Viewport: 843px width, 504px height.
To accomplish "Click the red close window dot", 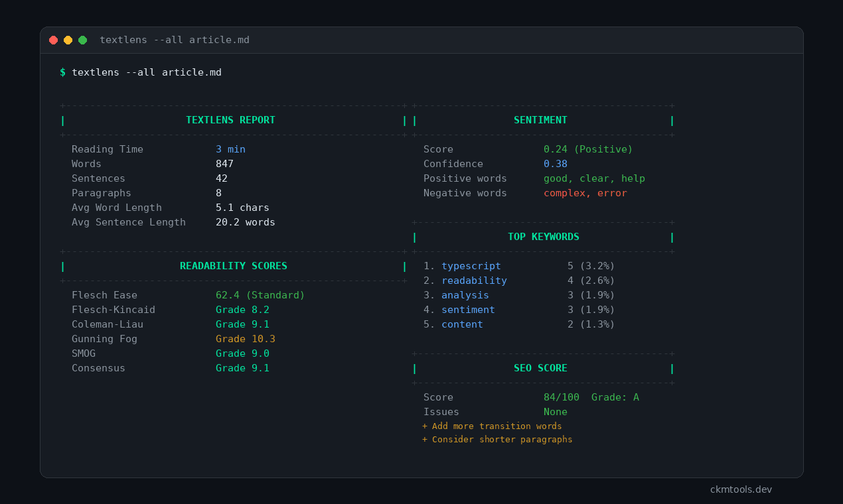I will pyautogui.click(x=54, y=40).
